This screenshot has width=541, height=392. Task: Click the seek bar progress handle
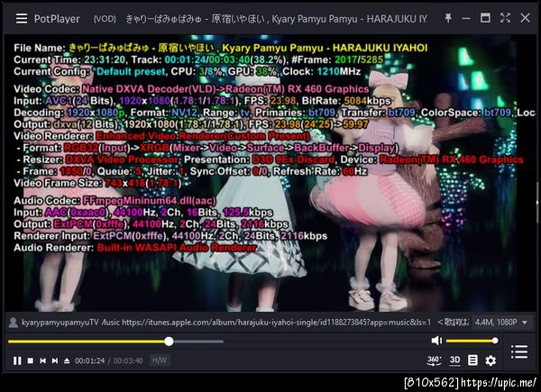169,342
